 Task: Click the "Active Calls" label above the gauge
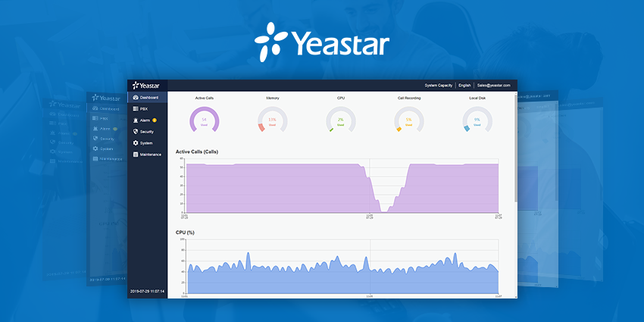(x=204, y=98)
